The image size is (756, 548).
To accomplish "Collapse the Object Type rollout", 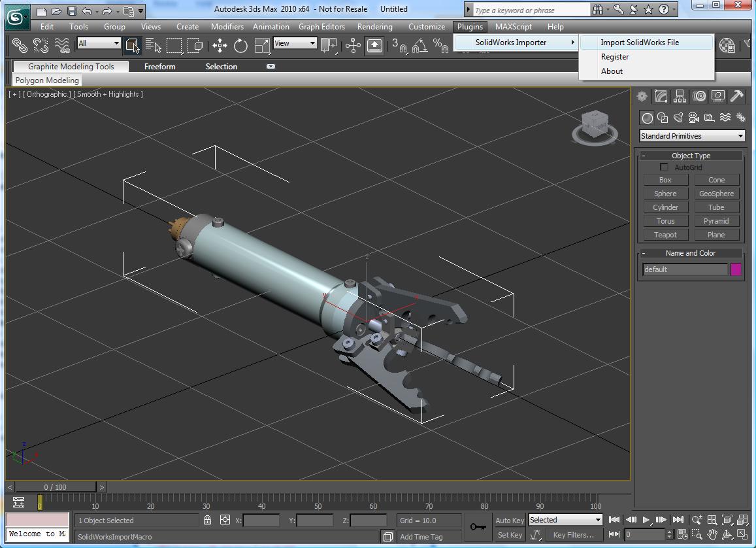I will (691, 156).
